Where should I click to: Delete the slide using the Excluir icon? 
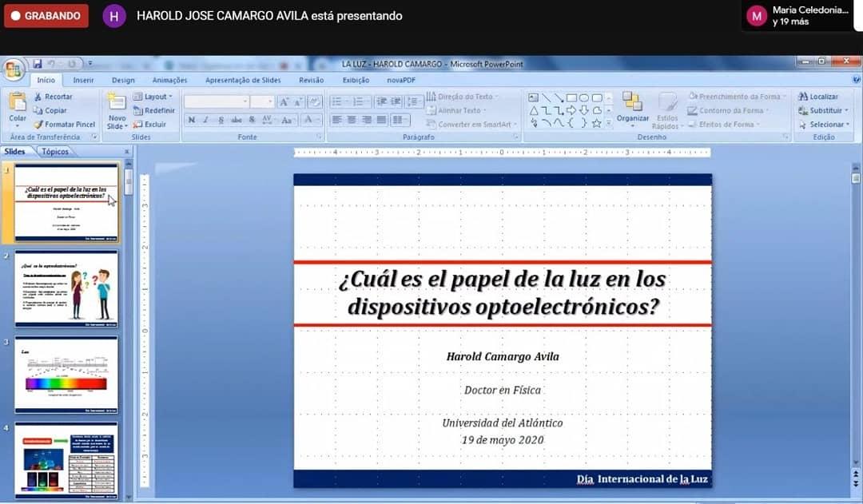(140, 122)
